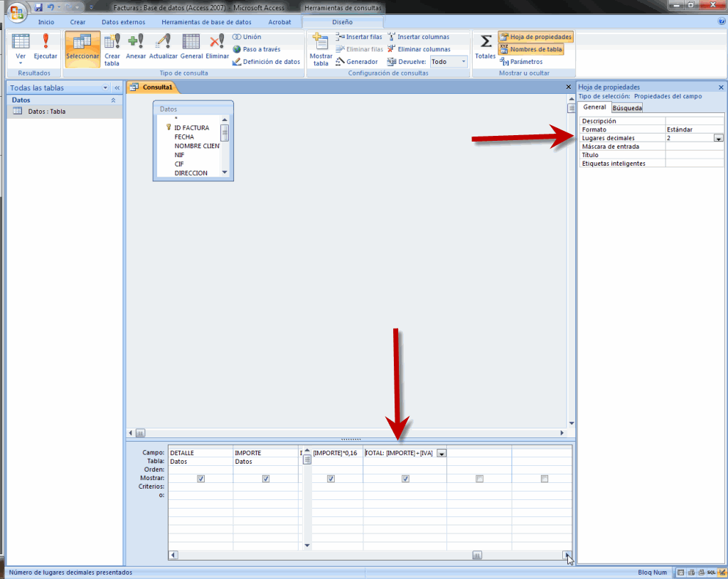Uncheck Mostrar box for IMPORTE column
Image resolution: width=728 pixels, height=579 pixels.
tap(266, 479)
